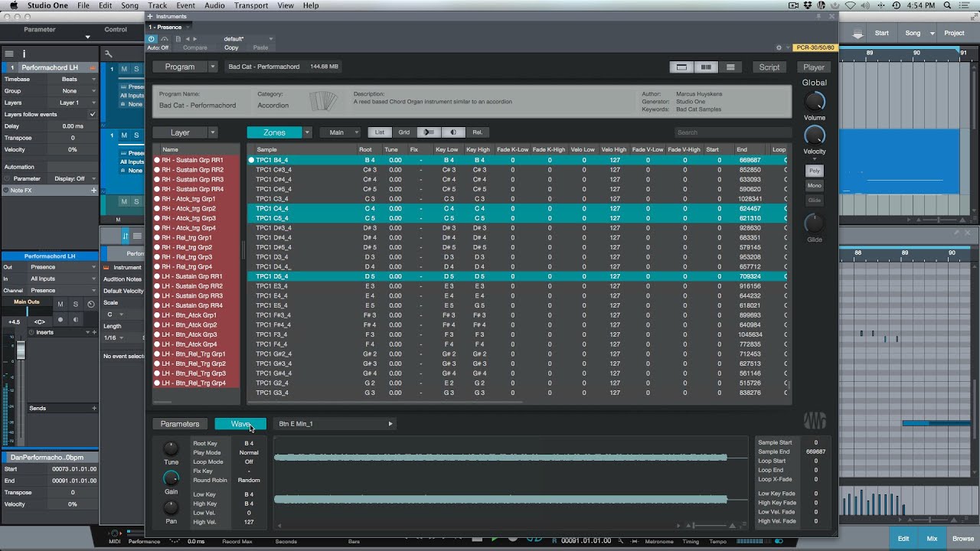The height and width of the screenshot is (551, 980).
Task: Open the Song menu in menu bar
Action: [x=129, y=5]
